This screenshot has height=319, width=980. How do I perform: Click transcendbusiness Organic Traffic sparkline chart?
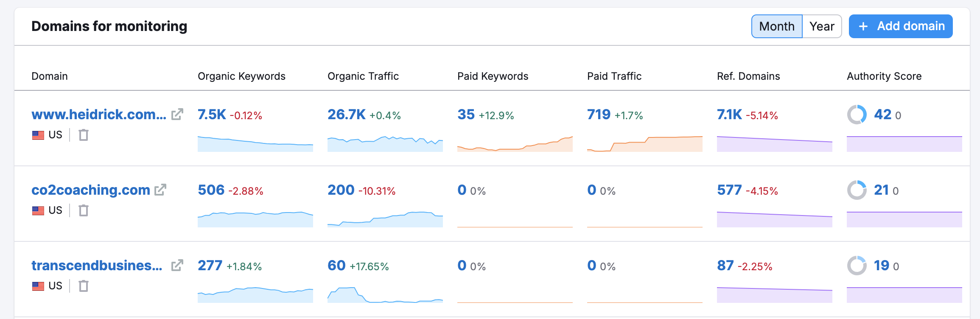[x=385, y=295]
